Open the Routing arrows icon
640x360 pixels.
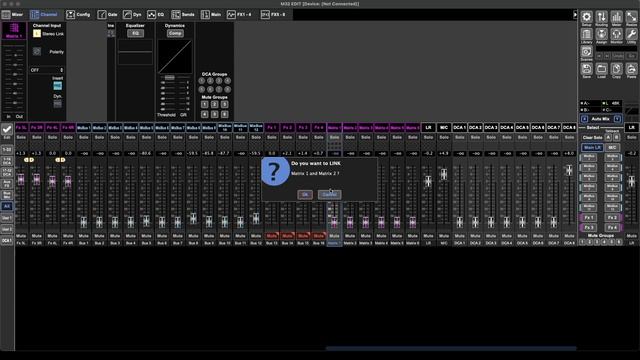[x=601, y=17]
